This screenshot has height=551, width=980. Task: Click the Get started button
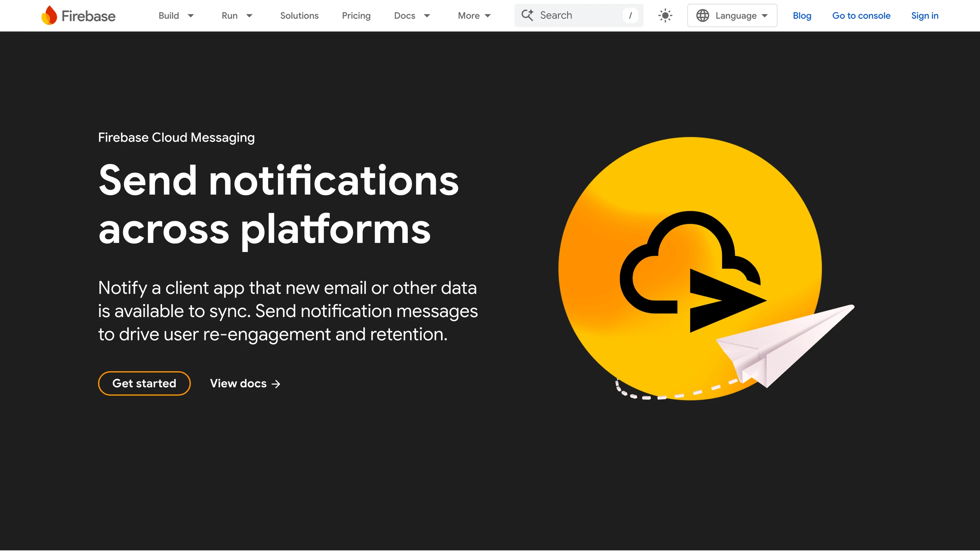click(144, 383)
